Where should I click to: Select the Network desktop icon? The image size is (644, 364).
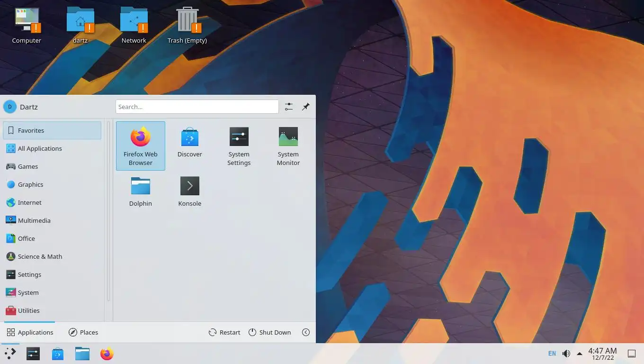click(x=134, y=26)
